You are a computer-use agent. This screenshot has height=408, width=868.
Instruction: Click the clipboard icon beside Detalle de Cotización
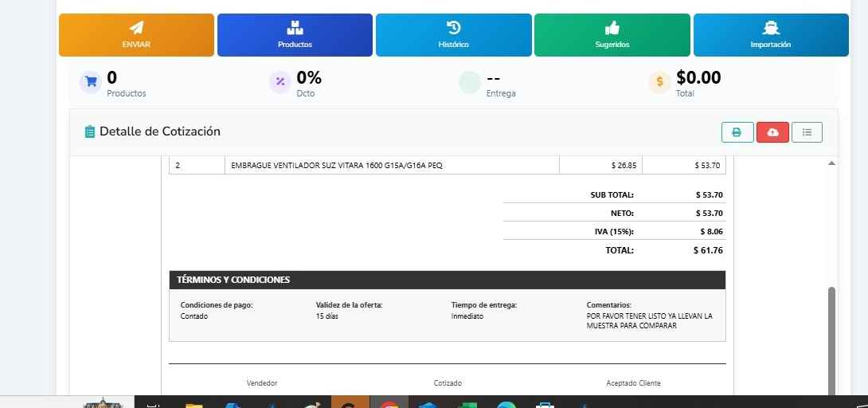coord(90,131)
